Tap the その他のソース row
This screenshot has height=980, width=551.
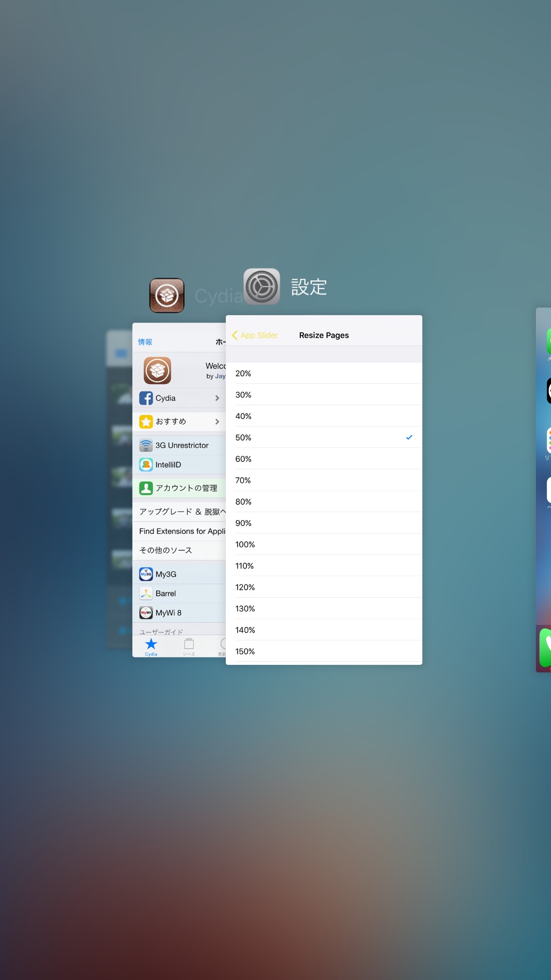179,550
